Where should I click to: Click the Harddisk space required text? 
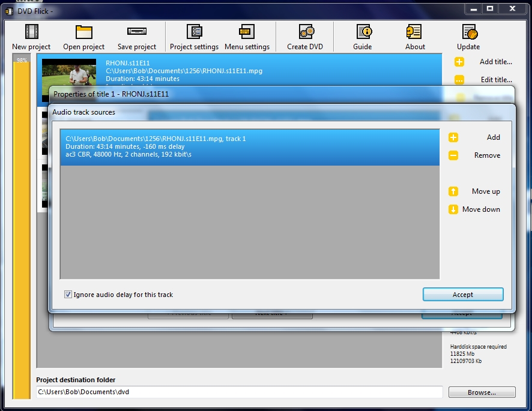(479, 347)
